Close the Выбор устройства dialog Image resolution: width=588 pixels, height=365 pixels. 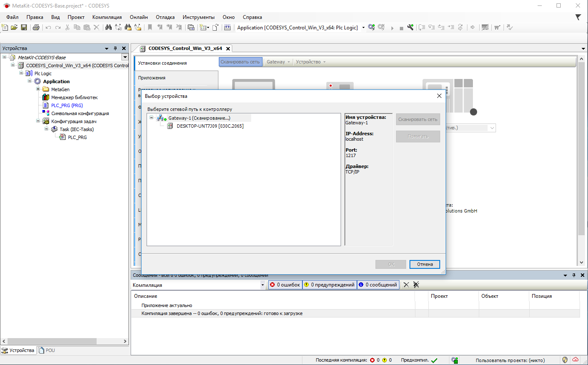coord(439,96)
